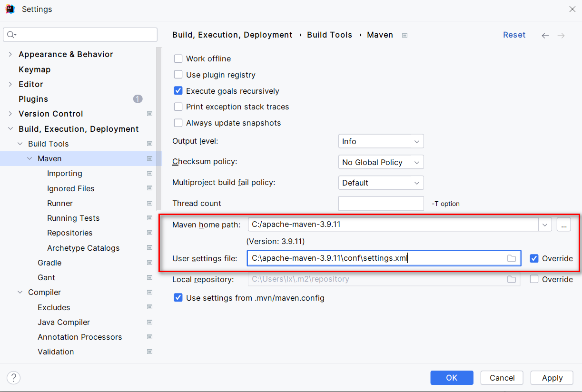Click the Reset link

[514, 35]
